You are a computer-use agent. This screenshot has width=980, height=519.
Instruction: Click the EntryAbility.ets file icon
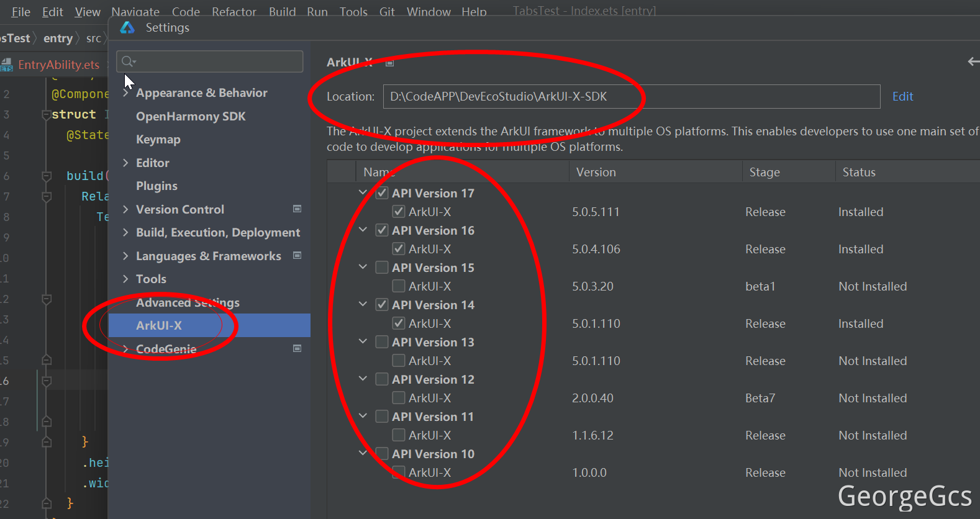point(7,65)
